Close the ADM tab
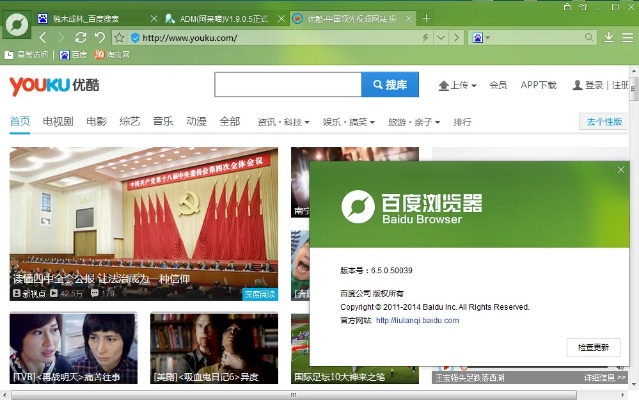This screenshot has width=639, height=400. tap(281, 19)
